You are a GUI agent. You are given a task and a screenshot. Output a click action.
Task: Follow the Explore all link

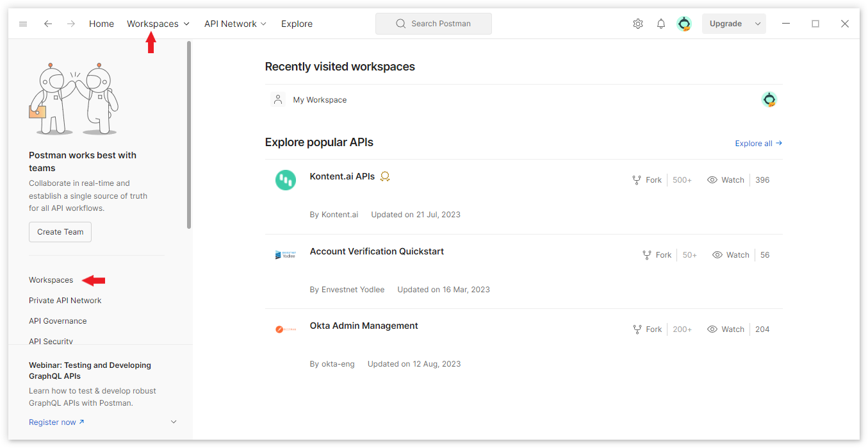point(758,144)
